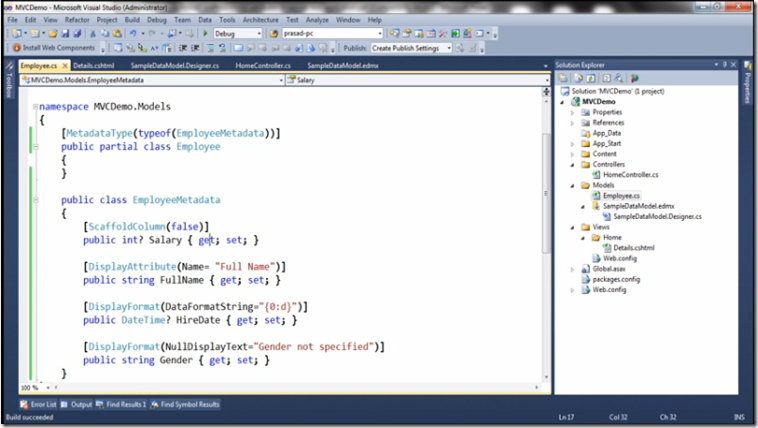758x428 pixels.
Task: Click the split editor handle above the scrollbar
Action: [x=546, y=91]
